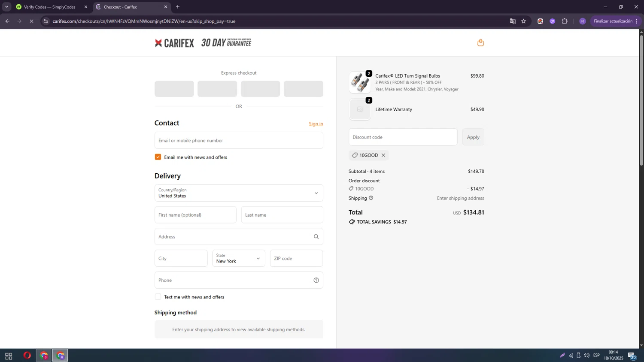Open the shopping bag cart icon
Image resolution: width=644 pixels, height=362 pixels.
click(x=480, y=42)
